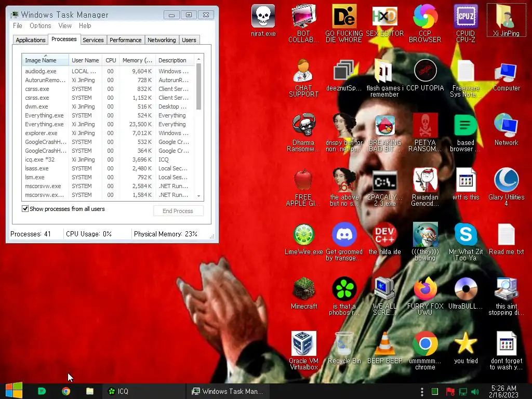Sort by Memory column header
Screen dimensions: 532x399
pos(137,60)
